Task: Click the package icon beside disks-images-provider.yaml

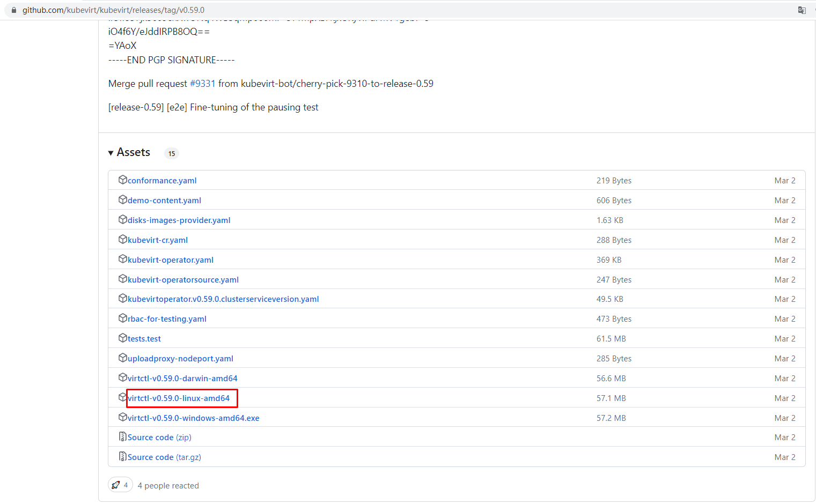Action: (x=123, y=219)
